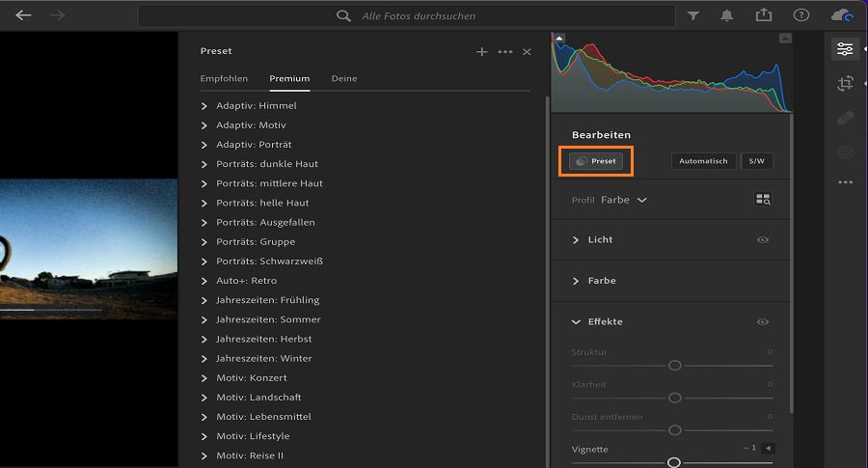
Task: Close the Preset panel
Action: tap(527, 51)
